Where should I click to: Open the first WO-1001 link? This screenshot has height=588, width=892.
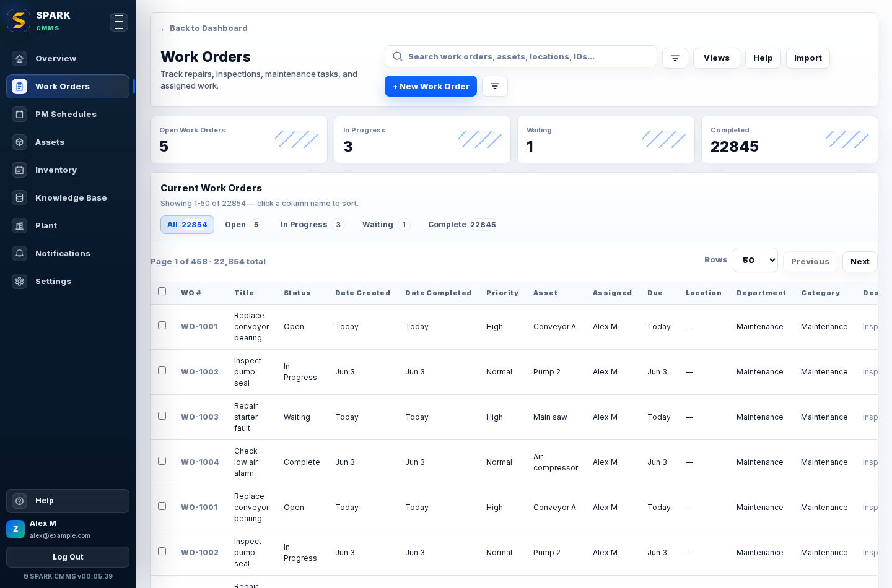coord(199,327)
